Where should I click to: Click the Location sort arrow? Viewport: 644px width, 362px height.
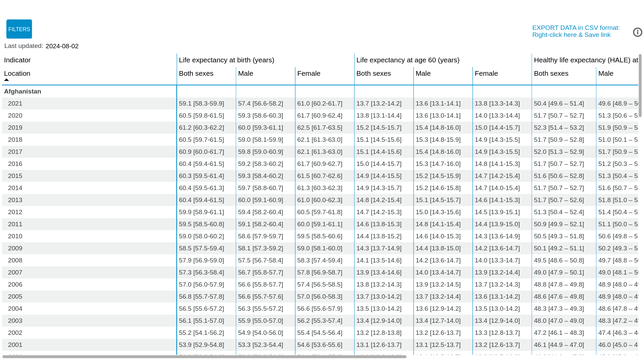tap(6, 80)
